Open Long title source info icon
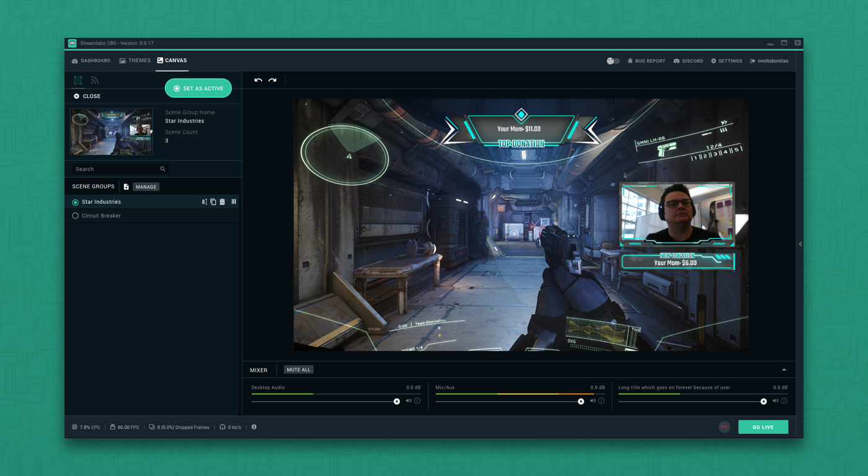The image size is (868, 476). 784,401
